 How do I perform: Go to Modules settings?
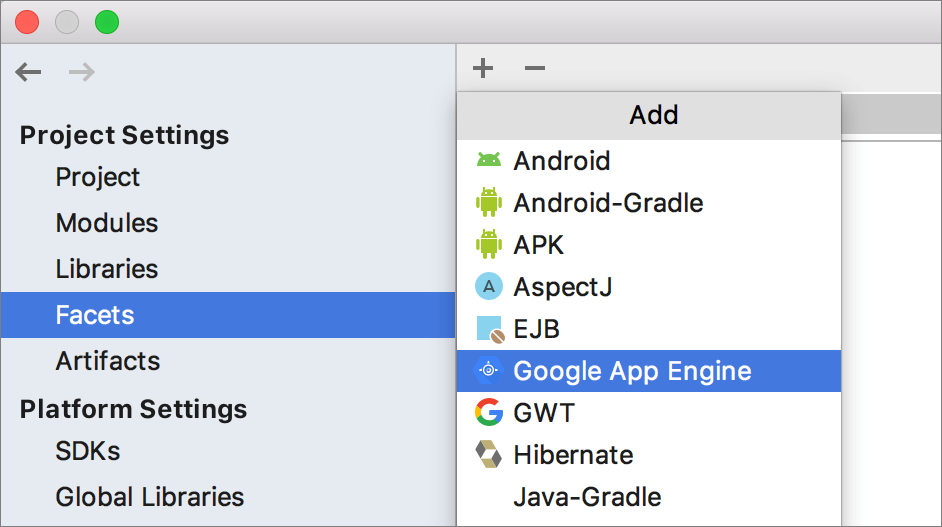pos(107,223)
